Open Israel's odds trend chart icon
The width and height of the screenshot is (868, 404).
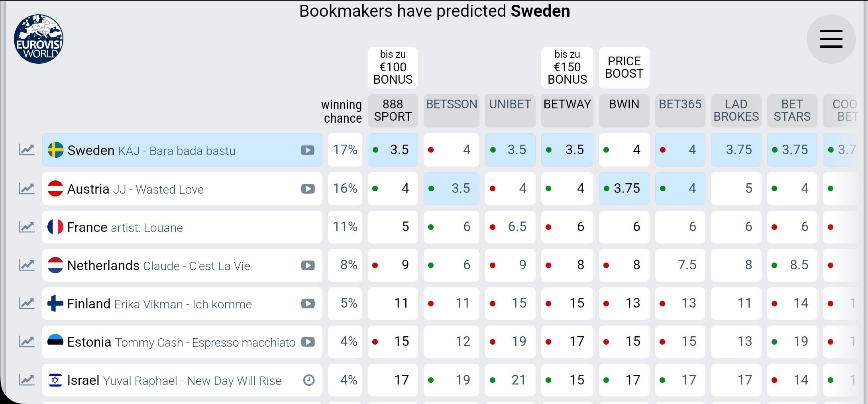tap(27, 380)
